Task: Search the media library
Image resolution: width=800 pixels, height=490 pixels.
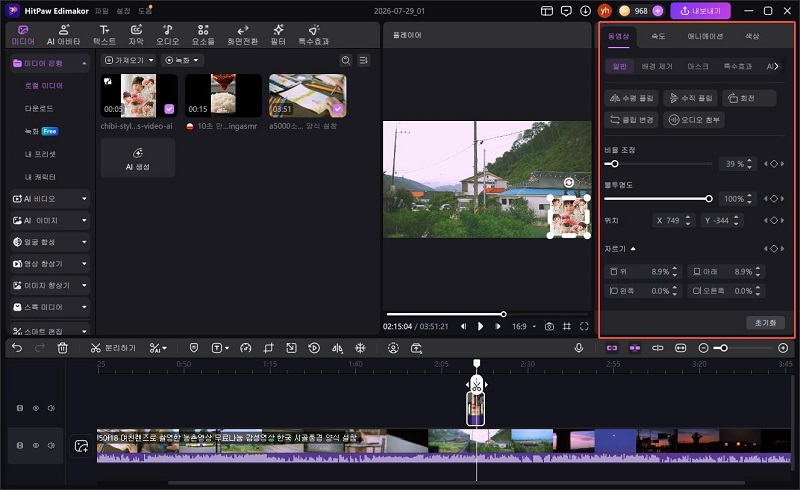Action: tap(345, 60)
